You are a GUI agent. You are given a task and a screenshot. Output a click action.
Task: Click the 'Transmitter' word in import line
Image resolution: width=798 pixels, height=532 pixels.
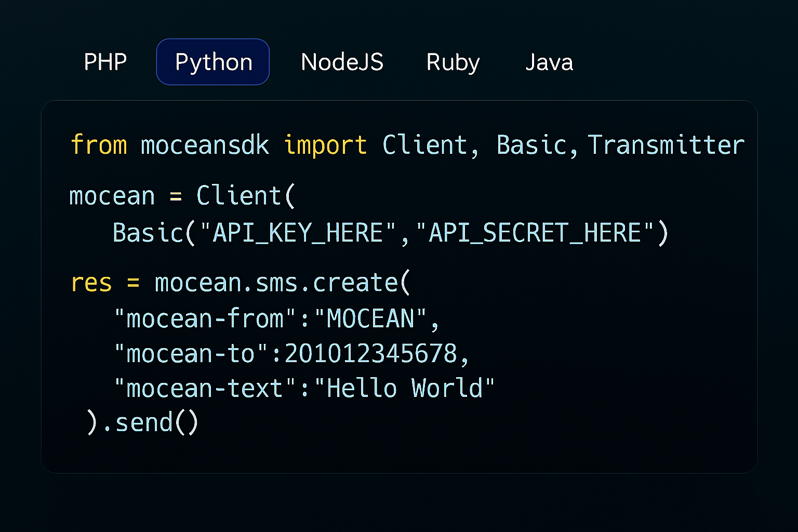pos(666,145)
